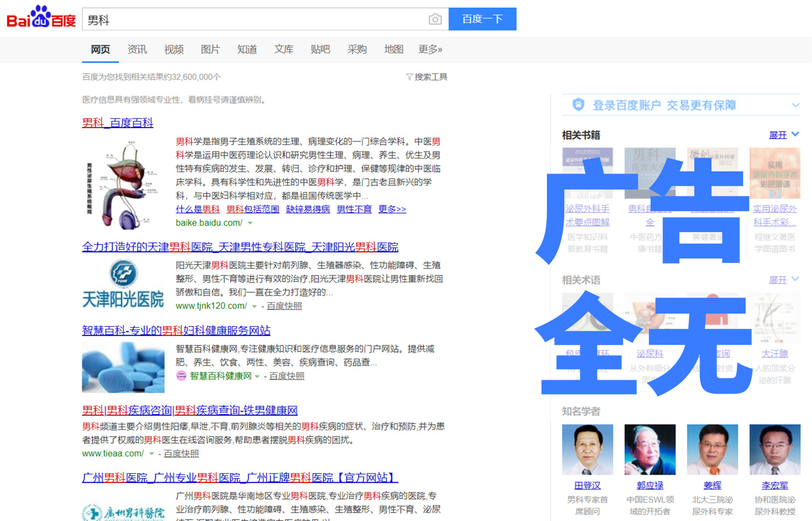Screen dimensions: 812x521
Task: Collapse the 登录百度账户 banner chevron
Action: coord(796,105)
